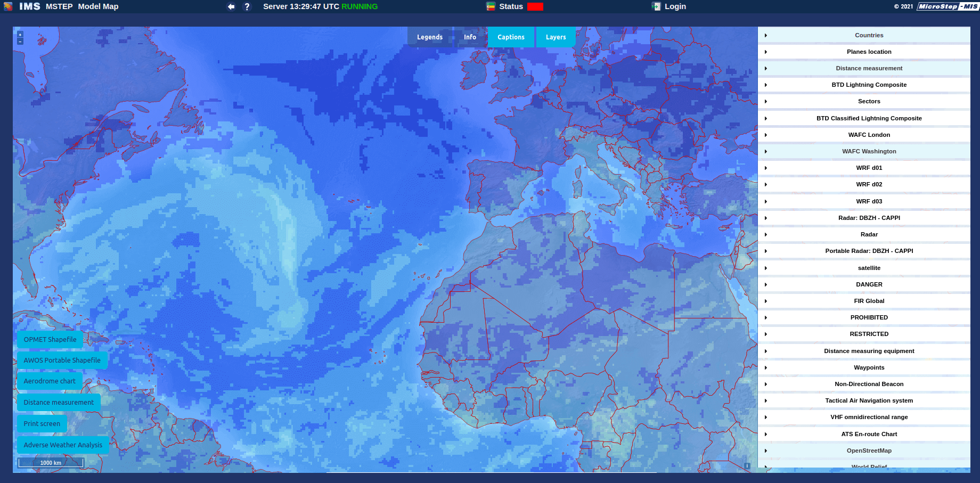Click the Aerodrome chart button
The height and width of the screenshot is (483, 980).
(x=49, y=381)
